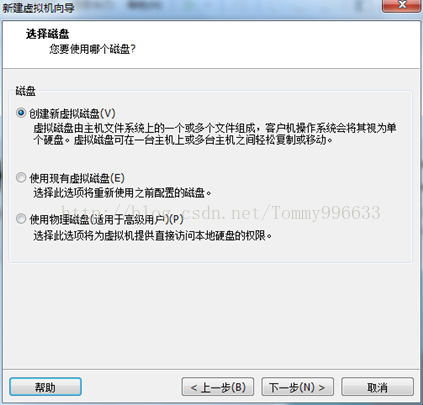This screenshot has width=423, height=405.
Task: Click the 您要使用哪个磁盘? subtitle text
Action: pyautogui.click(x=93, y=49)
